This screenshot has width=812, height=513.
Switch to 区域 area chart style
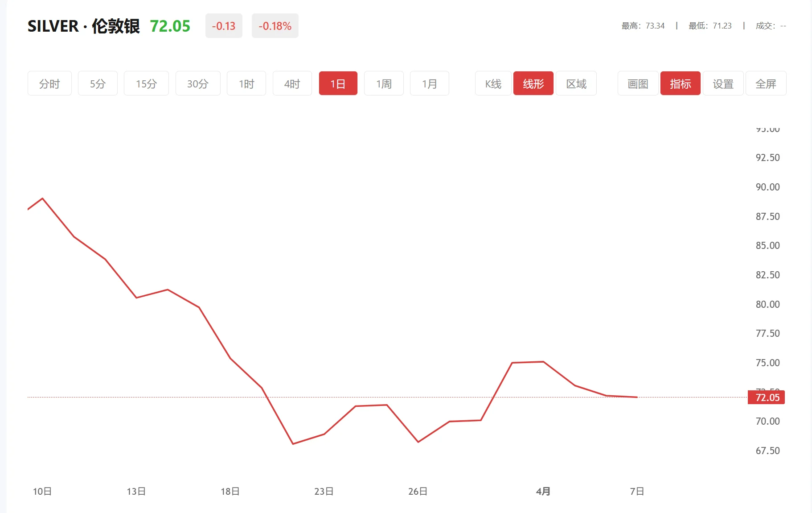[576, 83]
